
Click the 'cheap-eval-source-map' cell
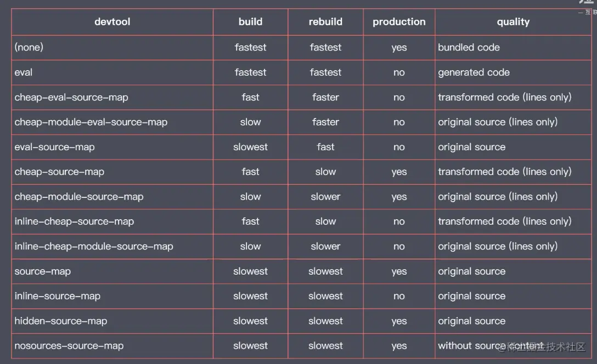click(x=71, y=97)
